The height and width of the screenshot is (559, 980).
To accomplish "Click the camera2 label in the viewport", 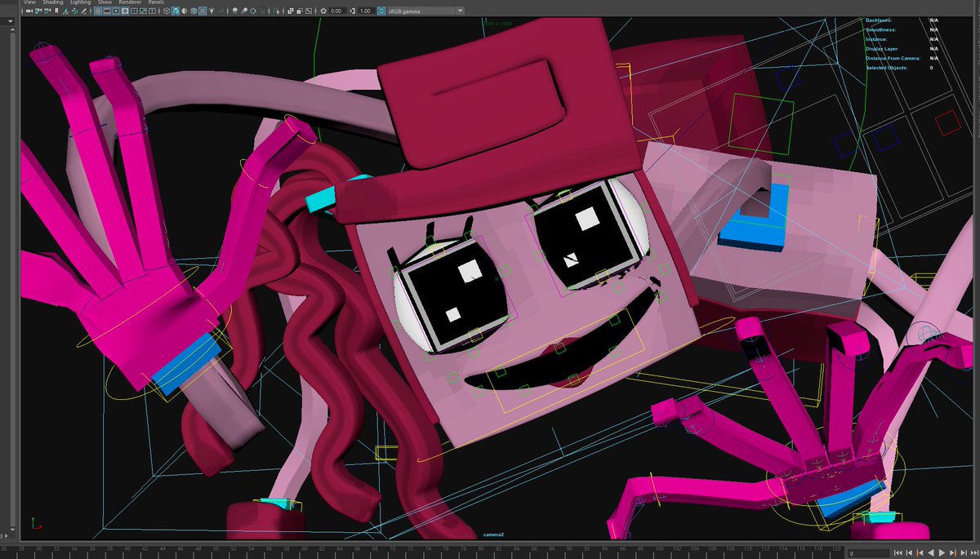I will (x=492, y=535).
